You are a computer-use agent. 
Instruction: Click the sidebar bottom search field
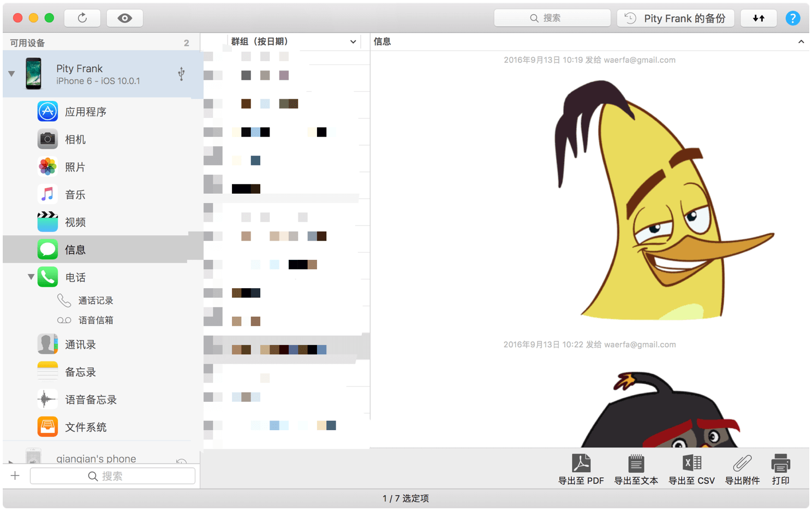pos(112,476)
